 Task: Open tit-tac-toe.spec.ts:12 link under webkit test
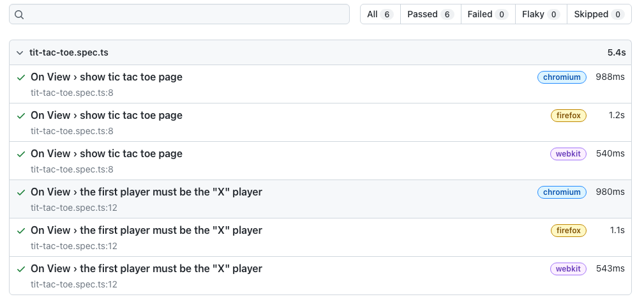tap(74, 285)
